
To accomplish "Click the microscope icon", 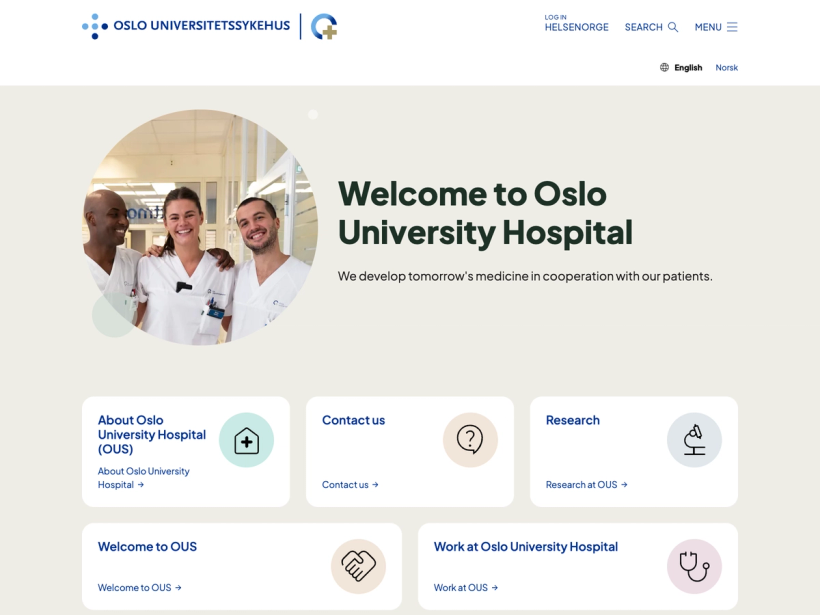I will coord(694,440).
